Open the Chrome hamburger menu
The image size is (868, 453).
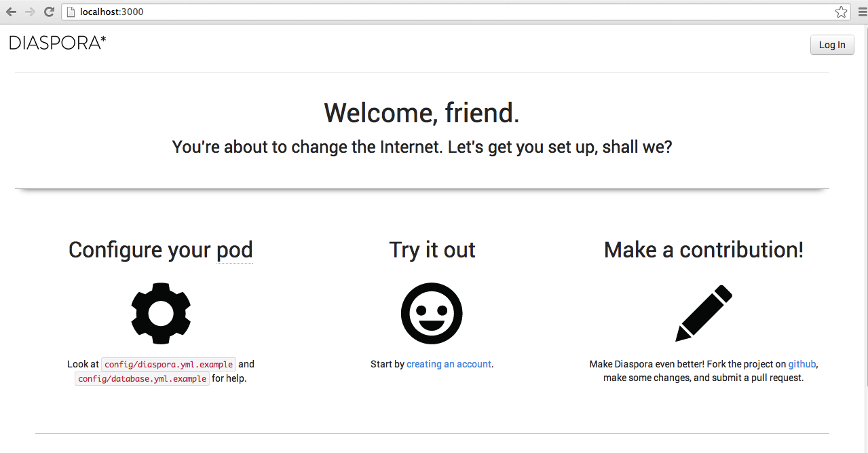pyautogui.click(x=859, y=12)
